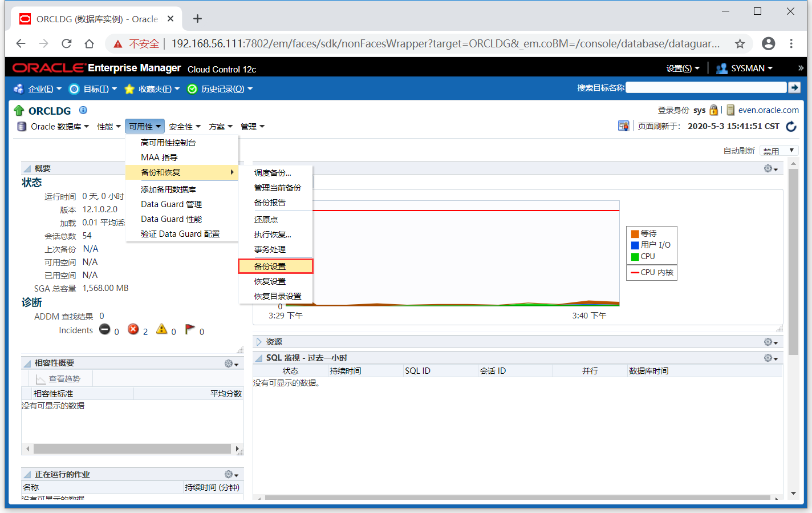Choose 执行恢复 in submenu
This screenshot has width=812, height=513.
click(x=275, y=235)
